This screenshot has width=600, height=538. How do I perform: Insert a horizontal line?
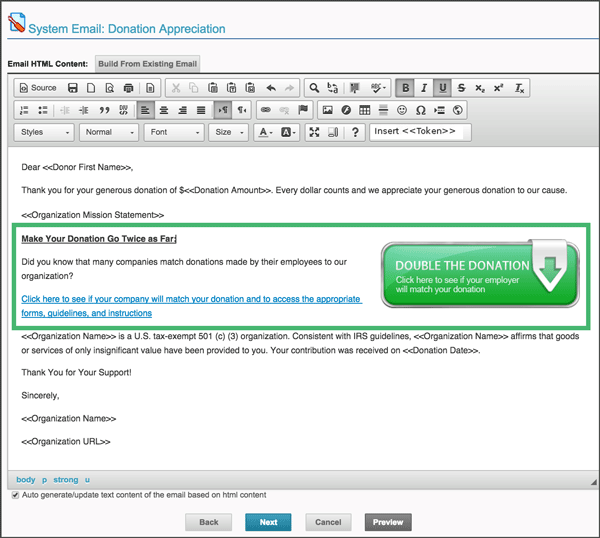click(383, 111)
